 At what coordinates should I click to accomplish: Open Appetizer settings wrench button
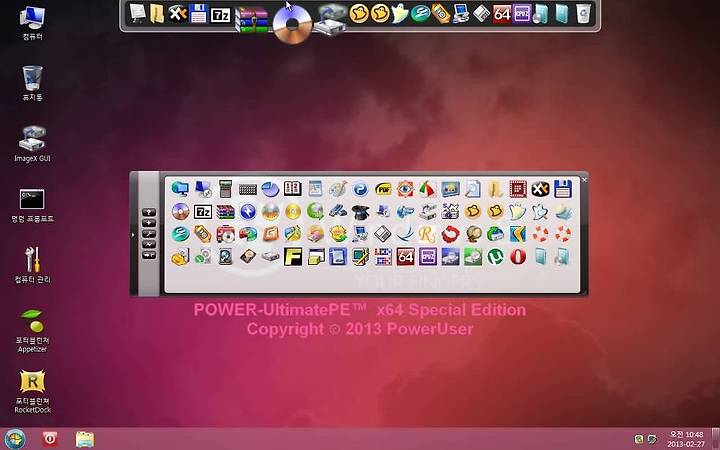click(149, 234)
